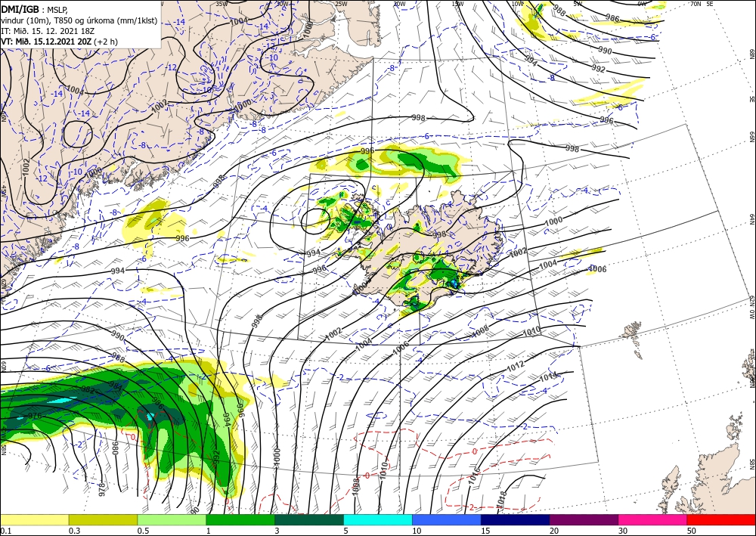Click the 'VT: Mið. 15.12.2021 20Z (+2 h)' line

point(59,42)
